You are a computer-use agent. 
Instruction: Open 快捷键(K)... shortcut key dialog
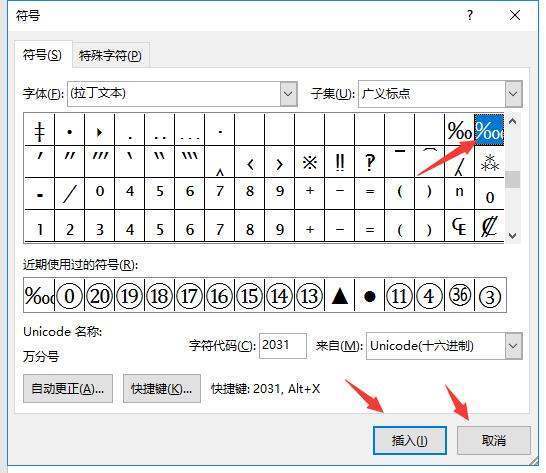tap(162, 389)
